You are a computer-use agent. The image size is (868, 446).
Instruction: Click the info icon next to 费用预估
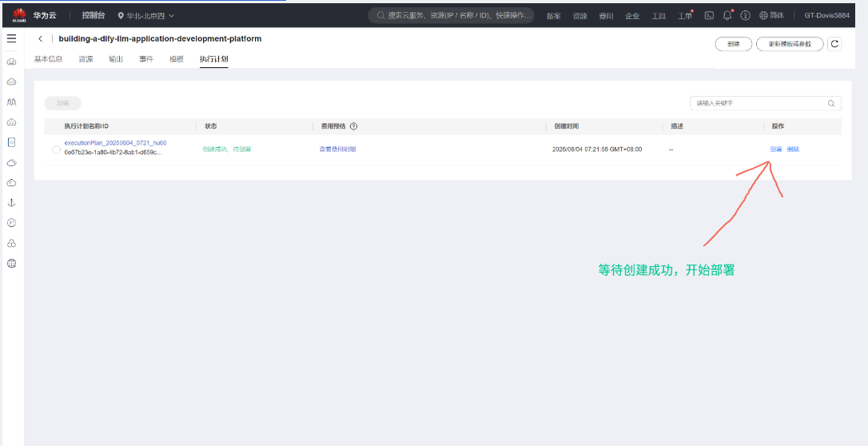(x=353, y=126)
